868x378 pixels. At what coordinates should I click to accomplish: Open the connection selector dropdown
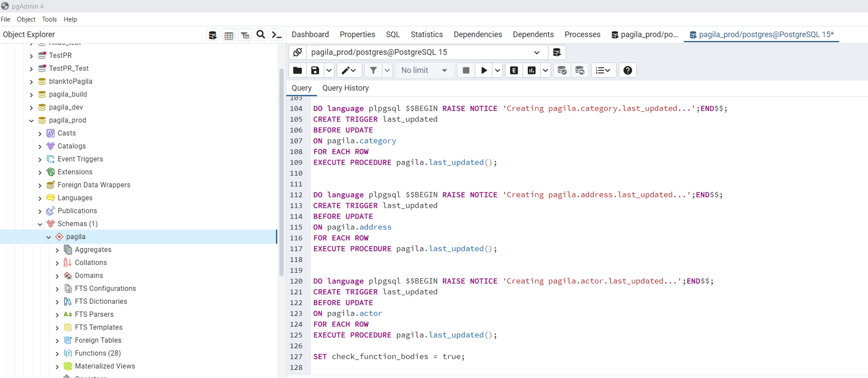point(536,52)
